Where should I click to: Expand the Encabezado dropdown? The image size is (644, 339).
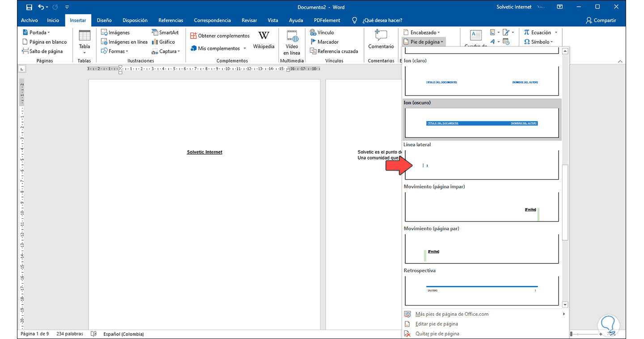(x=422, y=33)
